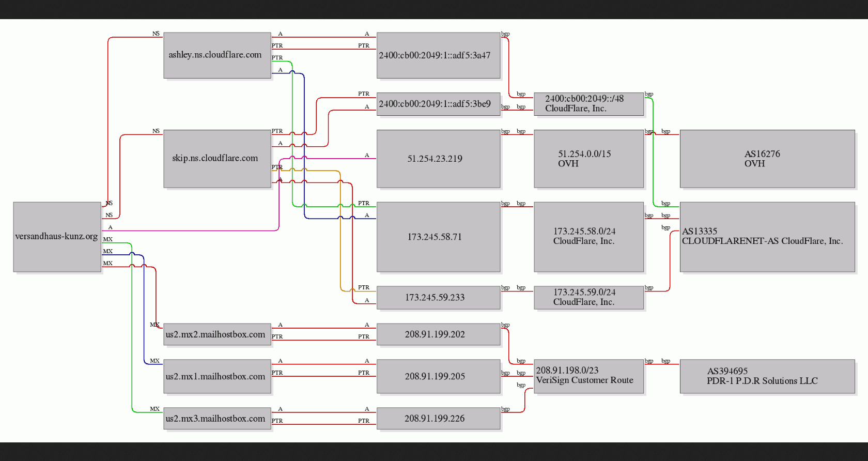Click the us2.mx3.mailhostbox.com node
The width and height of the screenshot is (868, 461).
(217, 419)
